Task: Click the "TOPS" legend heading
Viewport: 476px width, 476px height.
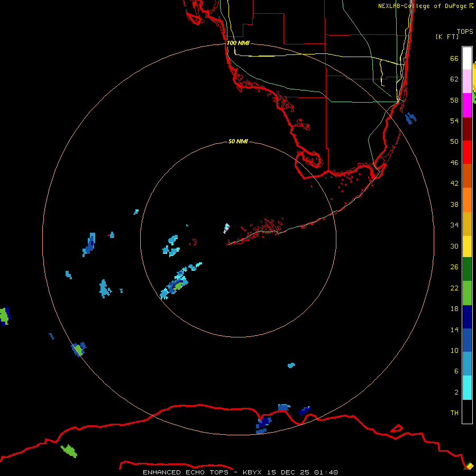Action: pyautogui.click(x=465, y=31)
